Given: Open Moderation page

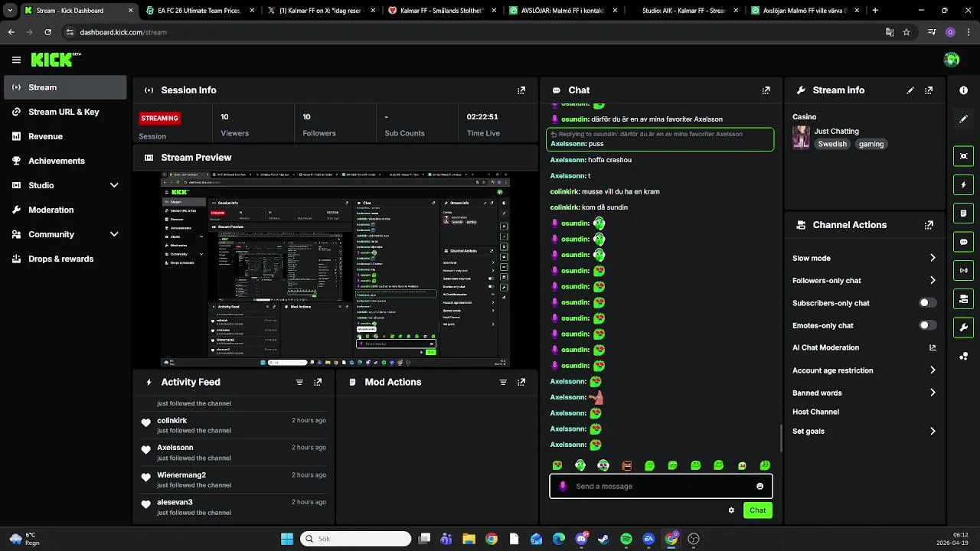Looking at the screenshot, I should (65, 210).
